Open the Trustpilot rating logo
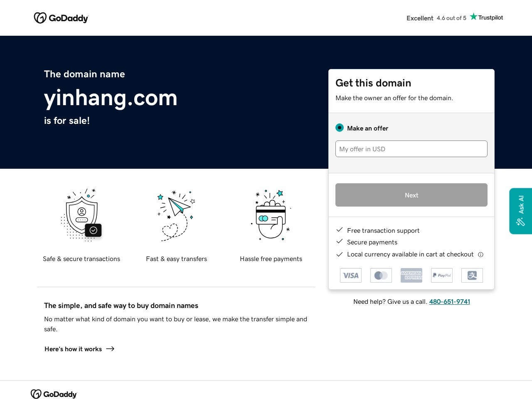The height and width of the screenshot is (399, 532). click(x=486, y=17)
